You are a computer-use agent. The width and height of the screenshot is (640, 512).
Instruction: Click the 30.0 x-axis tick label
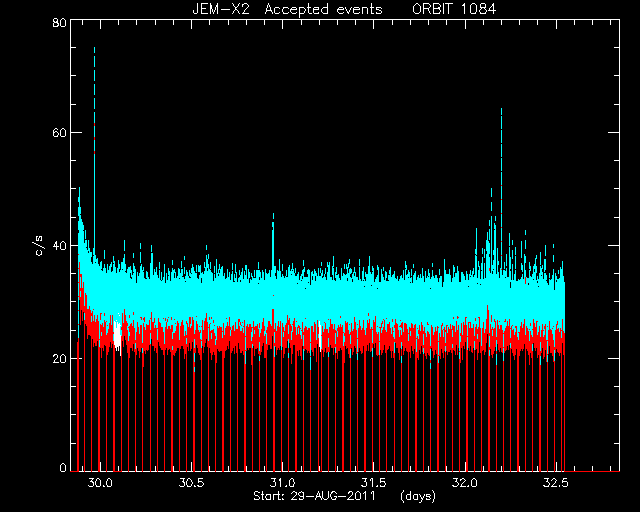(100, 483)
